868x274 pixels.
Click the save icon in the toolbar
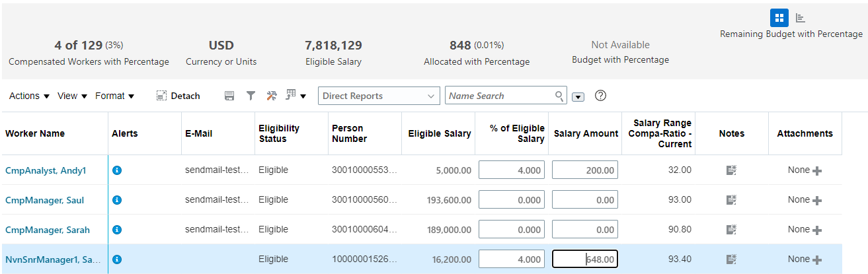229,96
